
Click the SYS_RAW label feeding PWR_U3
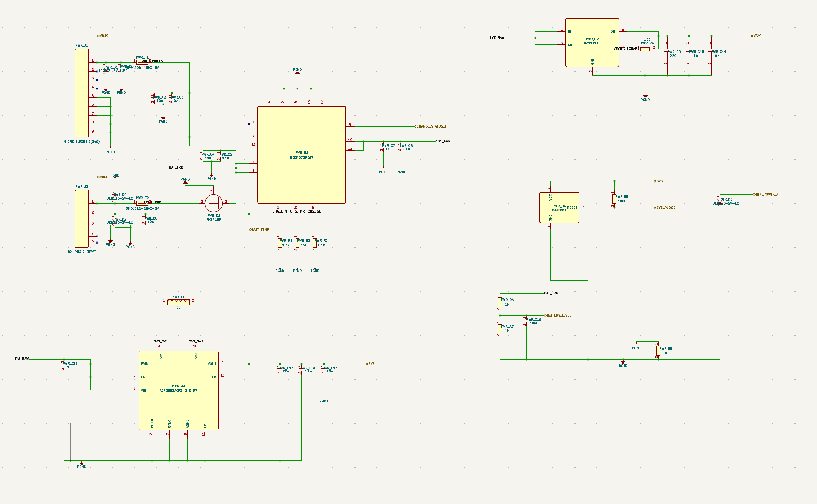(x=21, y=359)
